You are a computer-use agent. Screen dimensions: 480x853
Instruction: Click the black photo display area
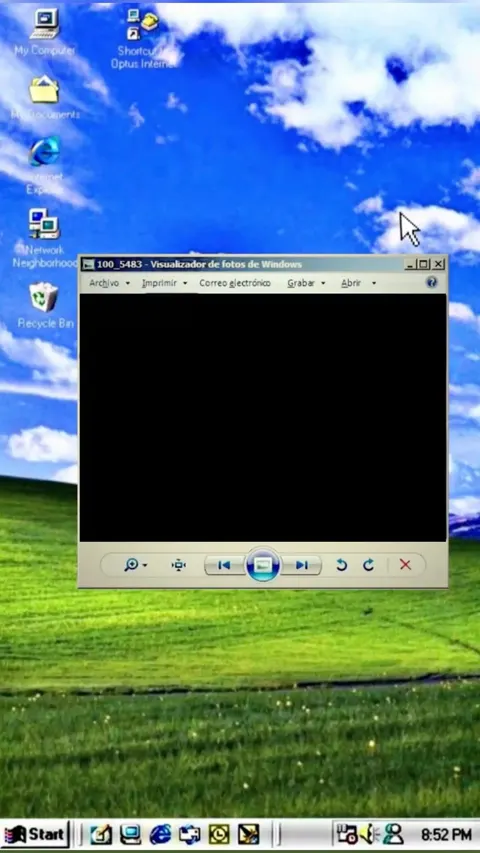263,417
